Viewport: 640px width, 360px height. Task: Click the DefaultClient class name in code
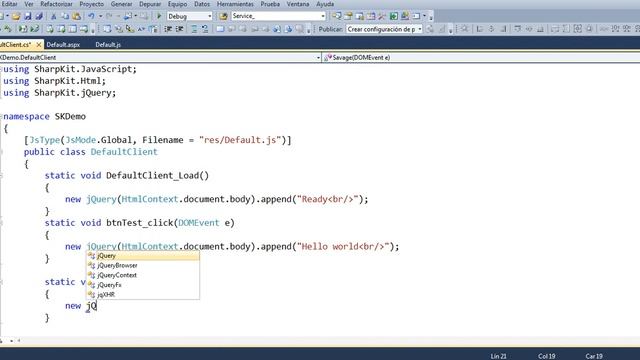[124, 152]
